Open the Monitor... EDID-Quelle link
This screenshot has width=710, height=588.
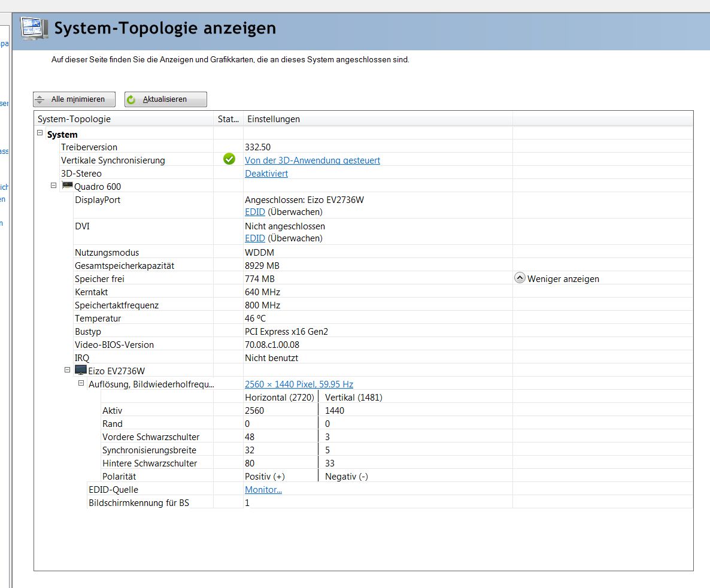tap(263, 490)
